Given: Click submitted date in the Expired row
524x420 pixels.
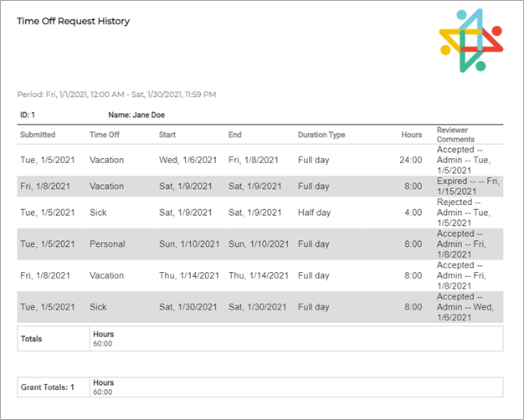Looking at the screenshot, I should click(x=45, y=186).
